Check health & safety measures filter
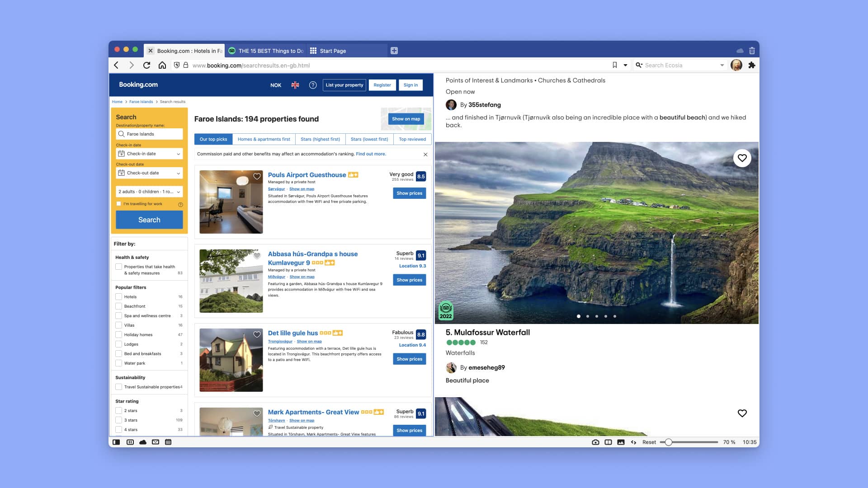The height and width of the screenshot is (488, 868). [119, 267]
